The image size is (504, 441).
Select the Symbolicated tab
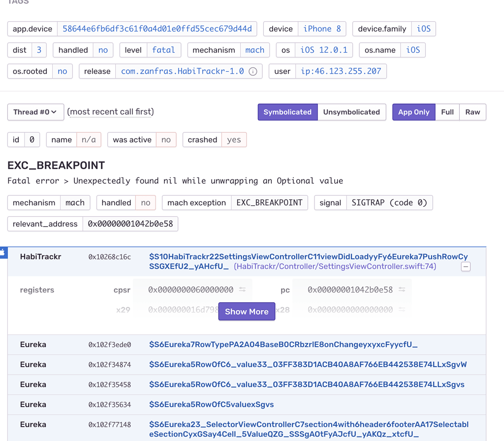[x=287, y=112]
